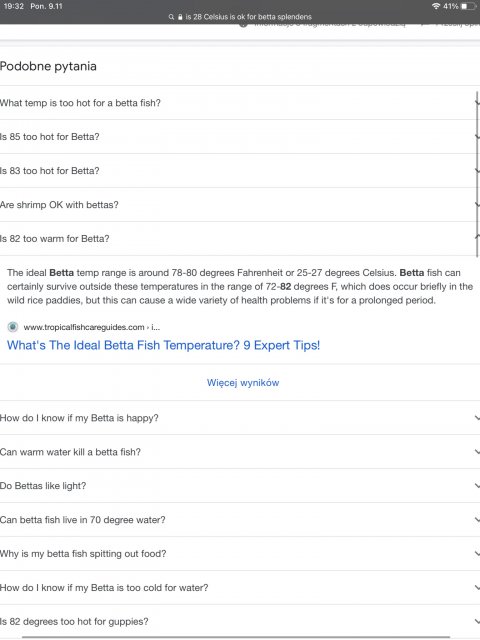
Task: Expand 'Is 82 degrees too hot for guppies?'
Action: point(240,621)
